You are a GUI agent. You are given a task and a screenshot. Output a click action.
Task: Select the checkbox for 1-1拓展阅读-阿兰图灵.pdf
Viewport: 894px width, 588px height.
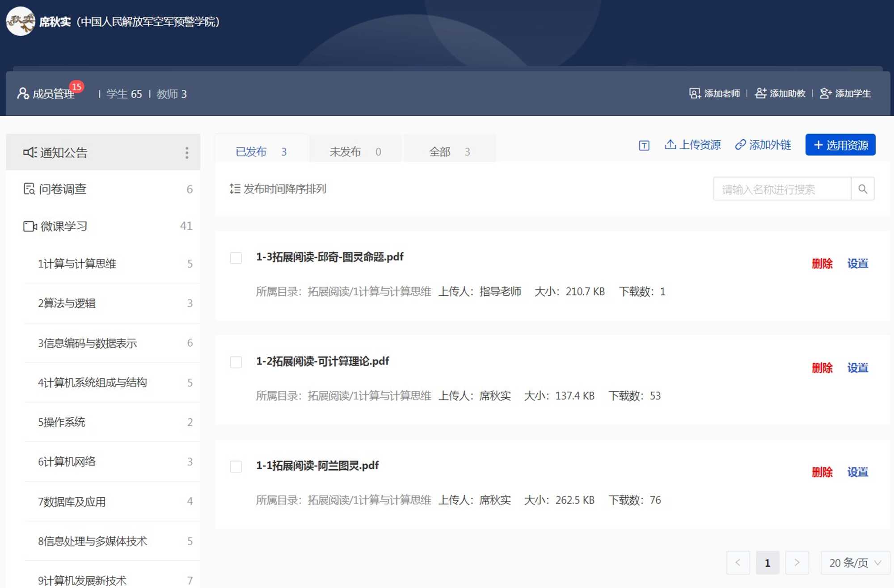(236, 466)
